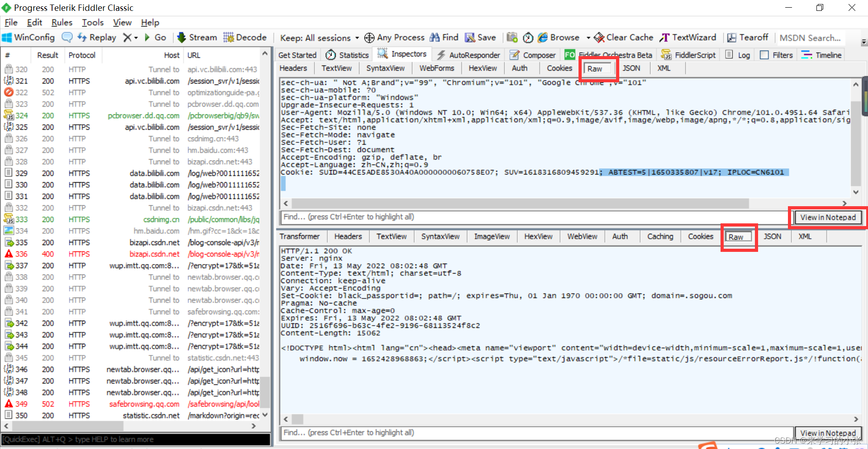Click the session list vertical scrollbar

(266, 393)
